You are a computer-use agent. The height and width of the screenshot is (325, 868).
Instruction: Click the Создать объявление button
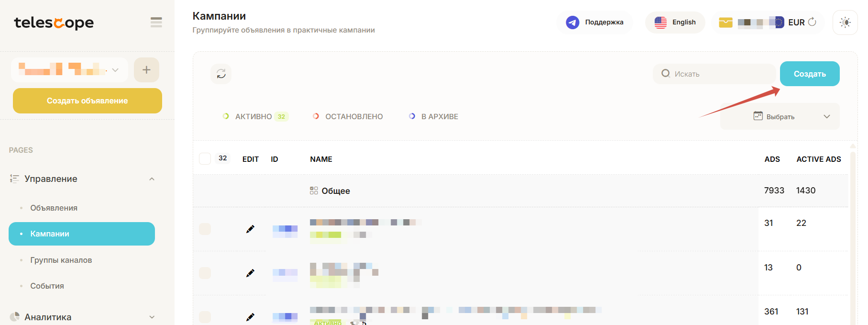(x=88, y=101)
